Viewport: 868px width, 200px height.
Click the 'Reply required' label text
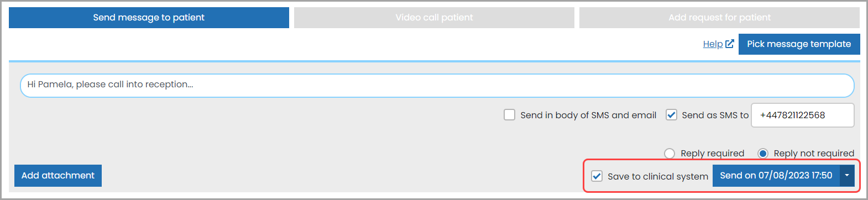coord(712,154)
